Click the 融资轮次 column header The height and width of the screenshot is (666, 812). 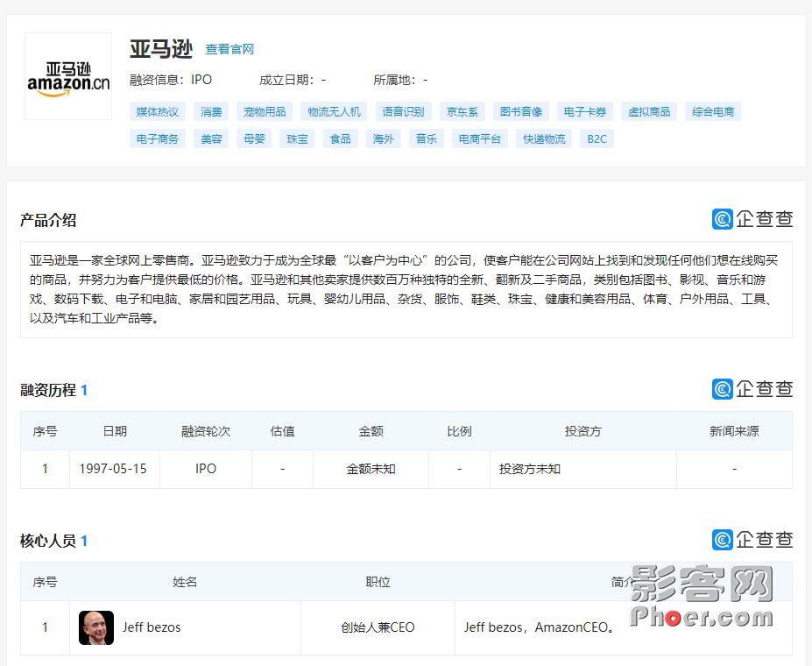click(206, 431)
